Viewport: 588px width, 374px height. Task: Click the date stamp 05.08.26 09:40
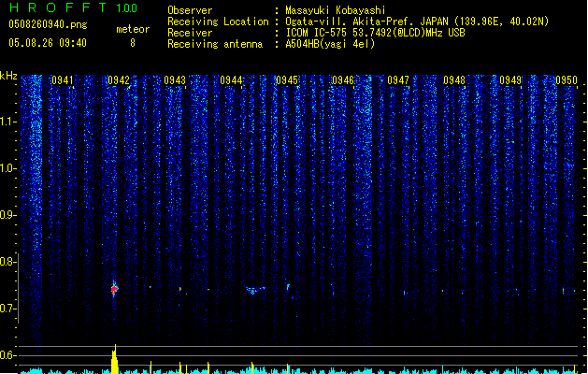(x=48, y=43)
